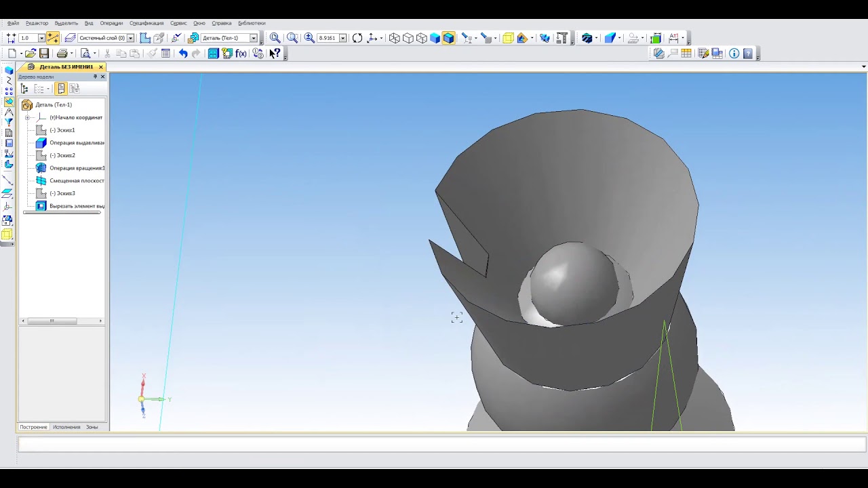868x488 pixels.
Task: Click the model tree horizontal scrollbar
Action: 62,321
